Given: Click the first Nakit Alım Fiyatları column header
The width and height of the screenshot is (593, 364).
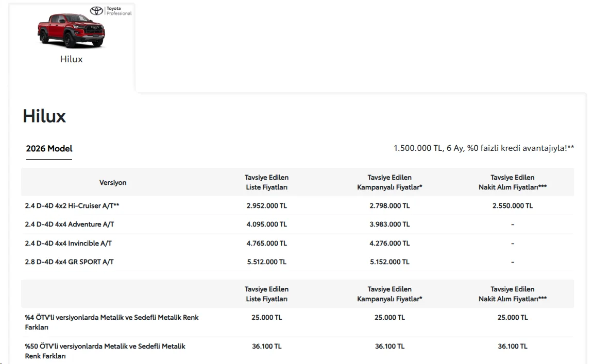Looking at the screenshot, I should pos(513,182).
